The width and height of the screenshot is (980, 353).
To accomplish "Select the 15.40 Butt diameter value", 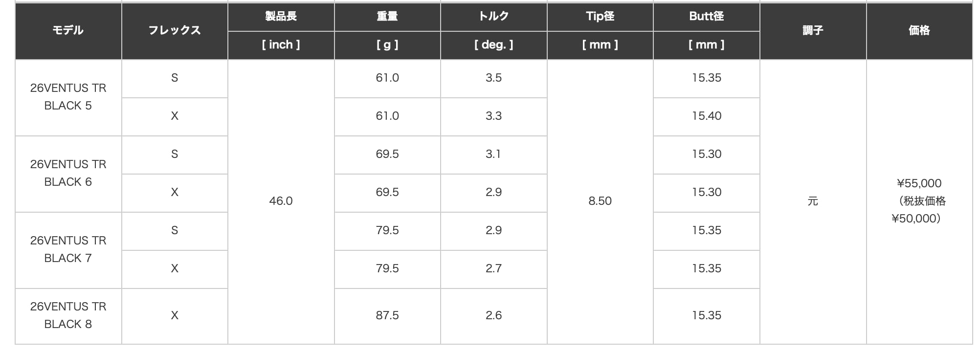I will pyautogui.click(x=706, y=116).
